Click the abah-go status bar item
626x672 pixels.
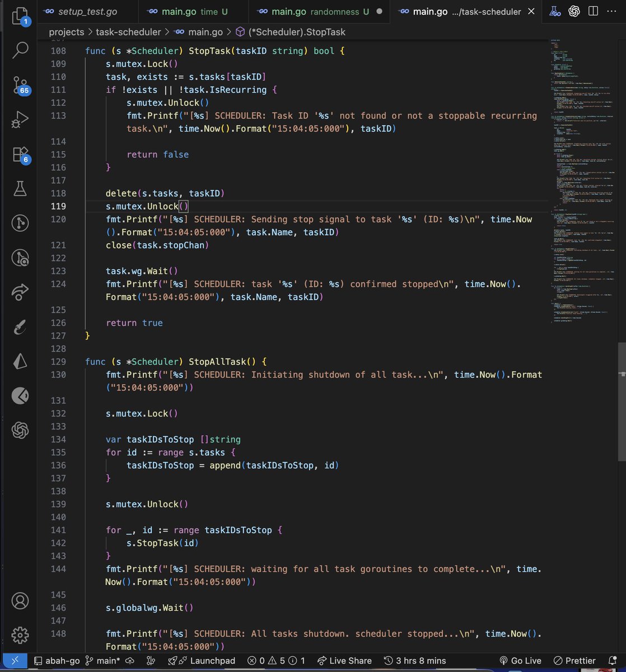pyautogui.click(x=57, y=661)
